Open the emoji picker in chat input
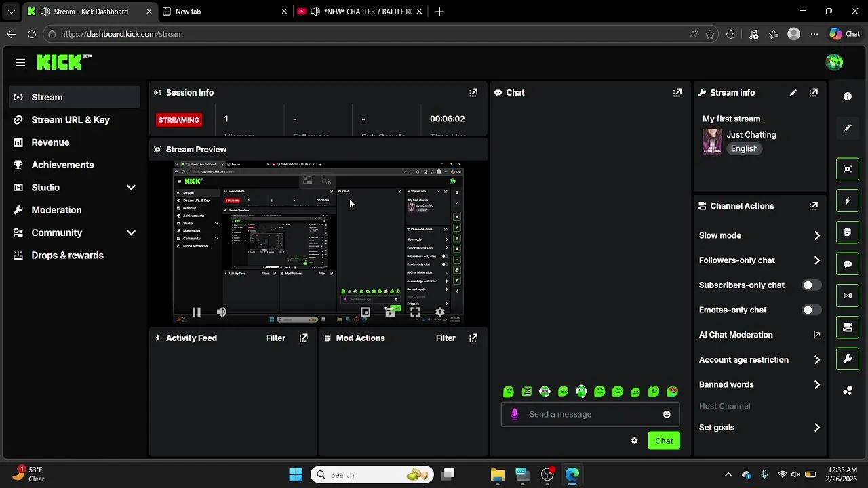Screen dimensions: 868x488 click(x=667, y=414)
